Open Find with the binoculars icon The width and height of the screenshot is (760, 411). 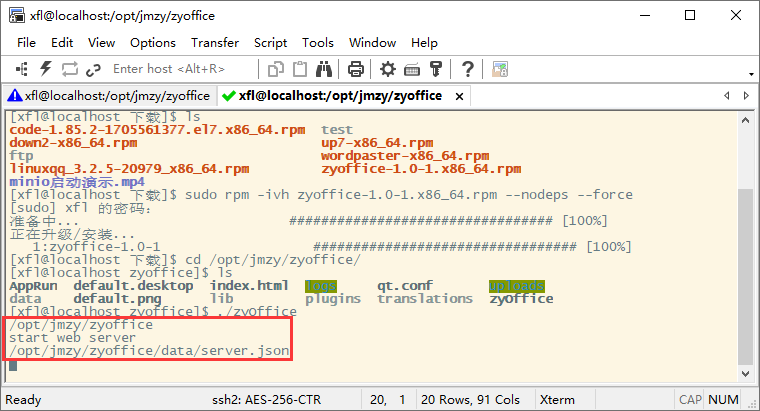324,69
